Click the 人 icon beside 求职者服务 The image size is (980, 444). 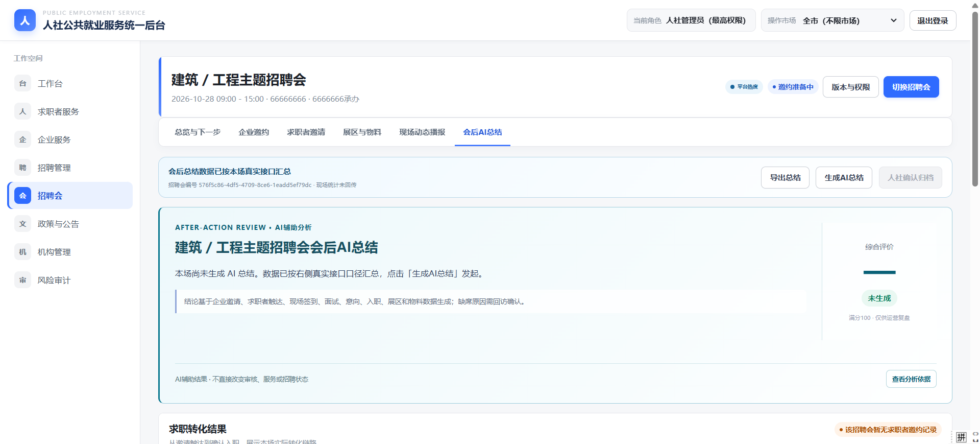(x=22, y=111)
